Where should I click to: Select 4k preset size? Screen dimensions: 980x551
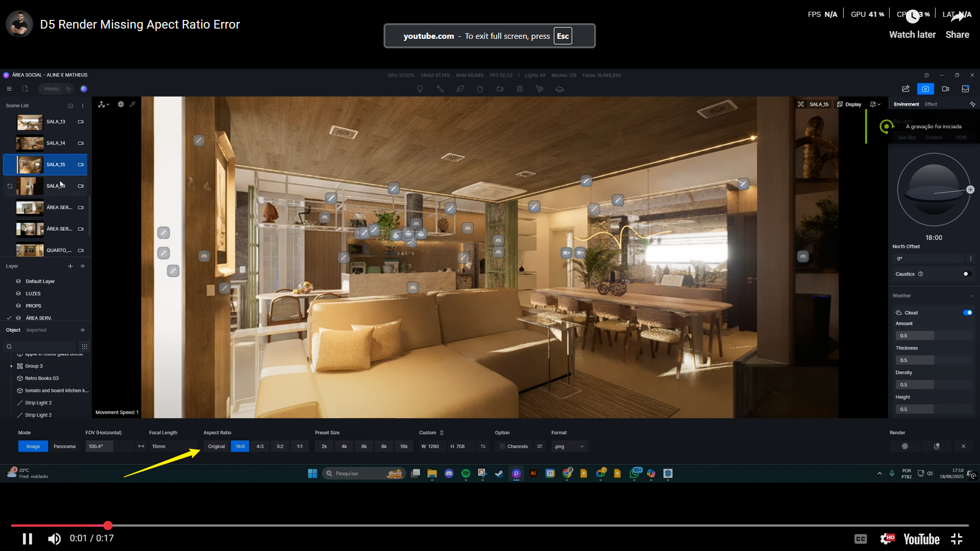(x=344, y=446)
